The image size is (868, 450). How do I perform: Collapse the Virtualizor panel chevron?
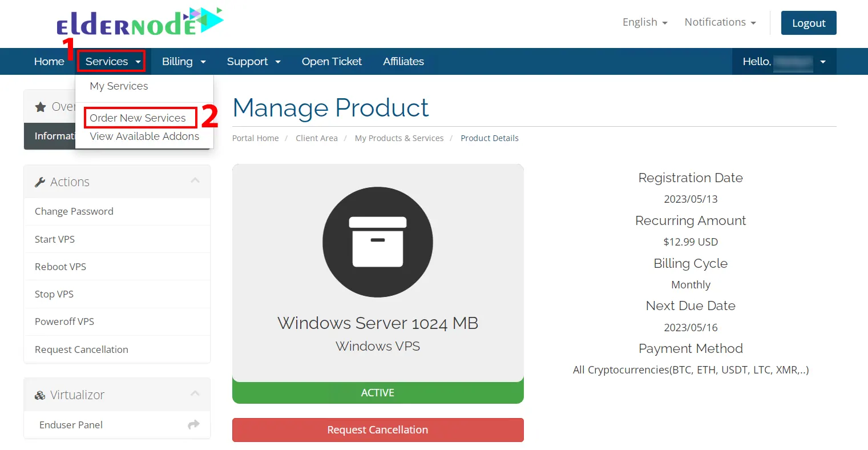click(195, 393)
